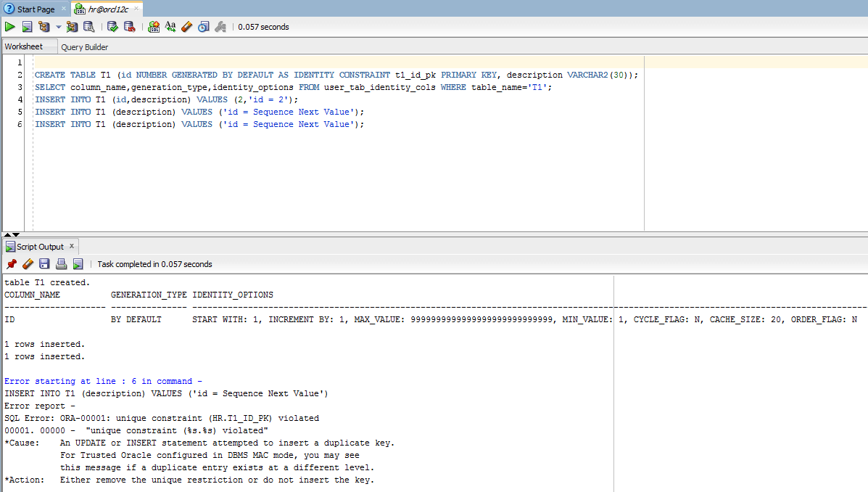Toggle To Upper/Lower/InitCap case icon
Image resolution: width=868 pixels, height=492 pixels.
170,27
